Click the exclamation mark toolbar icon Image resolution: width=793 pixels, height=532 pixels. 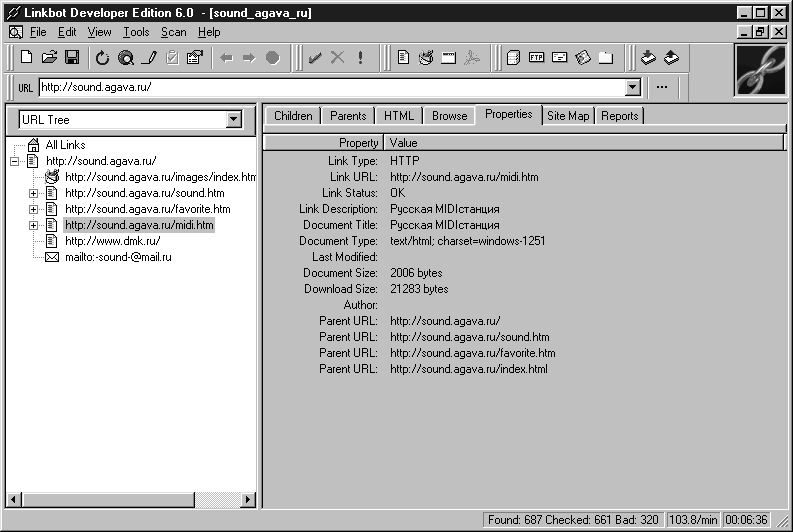click(x=360, y=58)
